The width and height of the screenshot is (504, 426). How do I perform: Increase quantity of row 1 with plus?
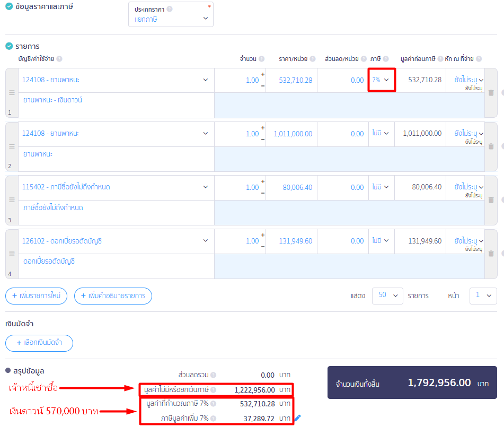[x=263, y=75]
